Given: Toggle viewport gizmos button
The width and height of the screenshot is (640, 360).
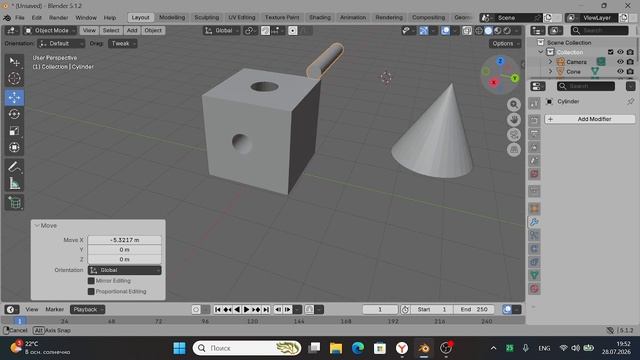Looking at the screenshot, I should [424, 31].
